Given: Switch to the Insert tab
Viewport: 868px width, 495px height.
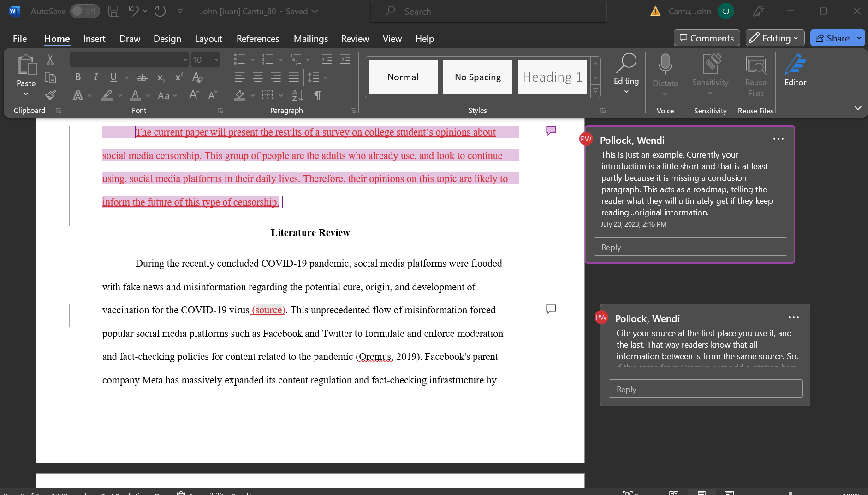Looking at the screenshot, I should click(94, 39).
